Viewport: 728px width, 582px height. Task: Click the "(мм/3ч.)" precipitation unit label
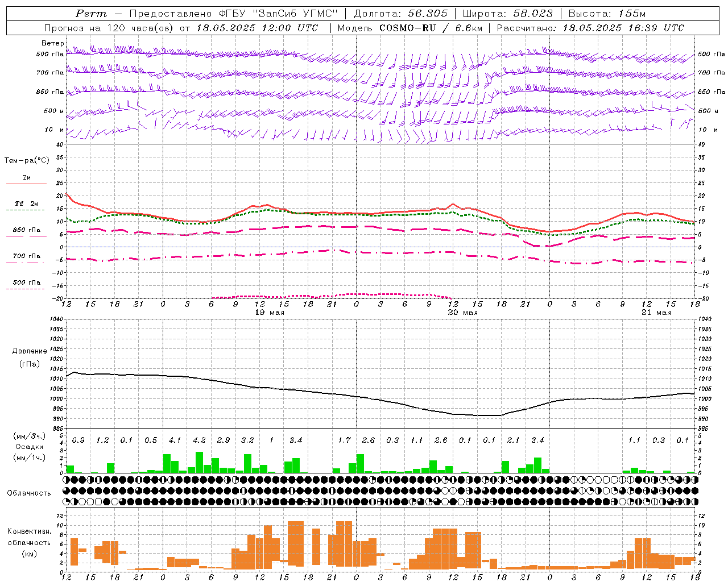point(29,436)
